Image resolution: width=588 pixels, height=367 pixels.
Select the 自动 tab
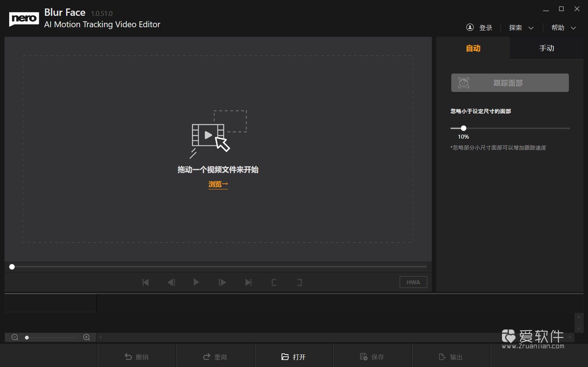pyautogui.click(x=473, y=48)
